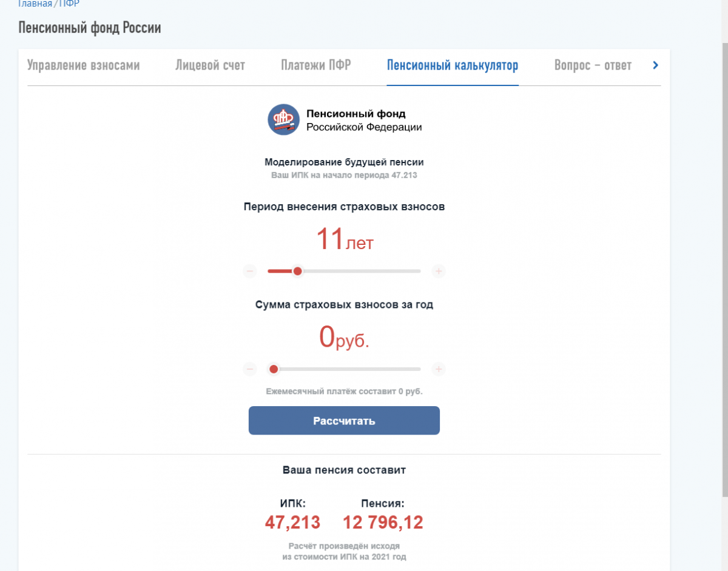Click the calculated pension amount 12 796,12
This screenshot has width=728, height=571.
(x=383, y=523)
